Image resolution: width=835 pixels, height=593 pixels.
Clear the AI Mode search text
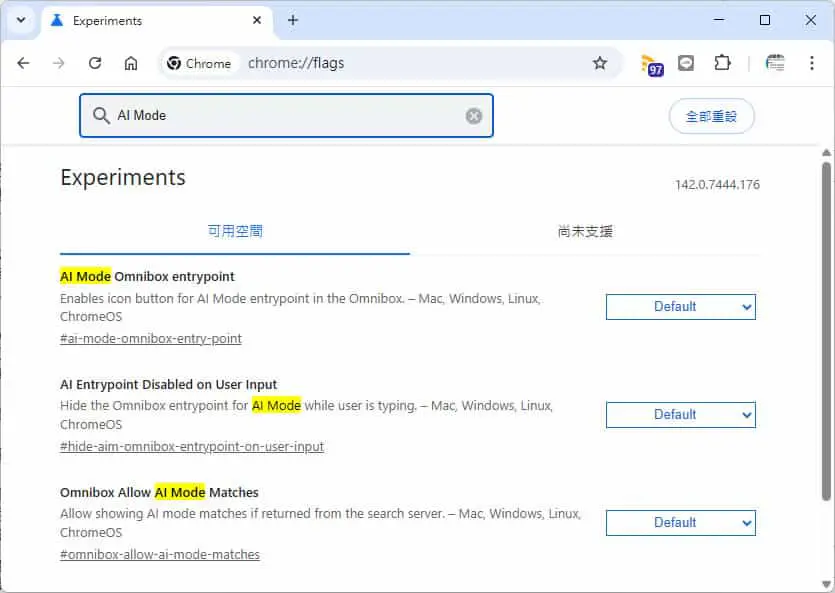(473, 116)
